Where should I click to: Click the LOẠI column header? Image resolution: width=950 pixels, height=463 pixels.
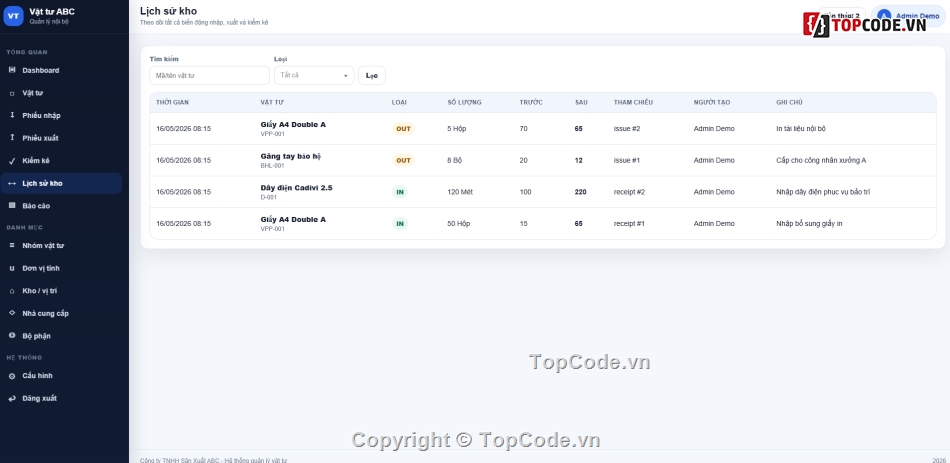(399, 102)
